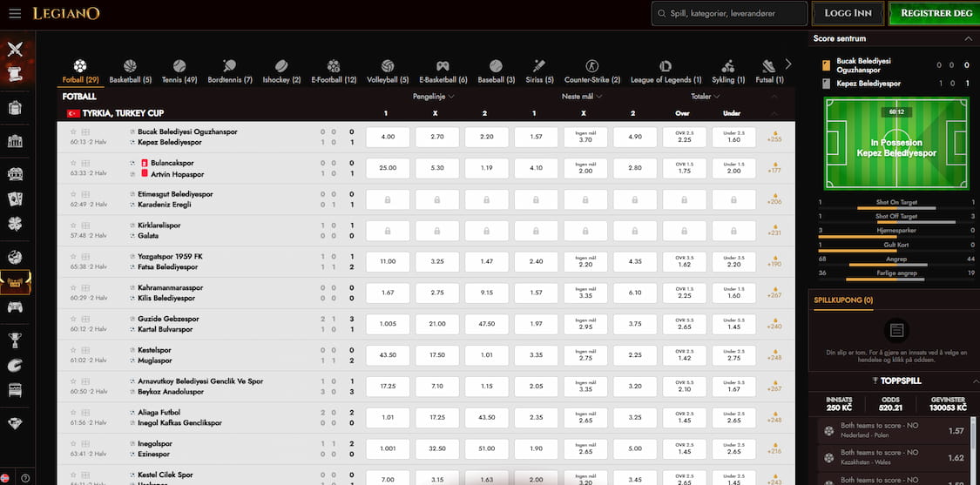
Task: Favorite the Yozgatspor 1959 FK match star
Action: click(73, 256)
